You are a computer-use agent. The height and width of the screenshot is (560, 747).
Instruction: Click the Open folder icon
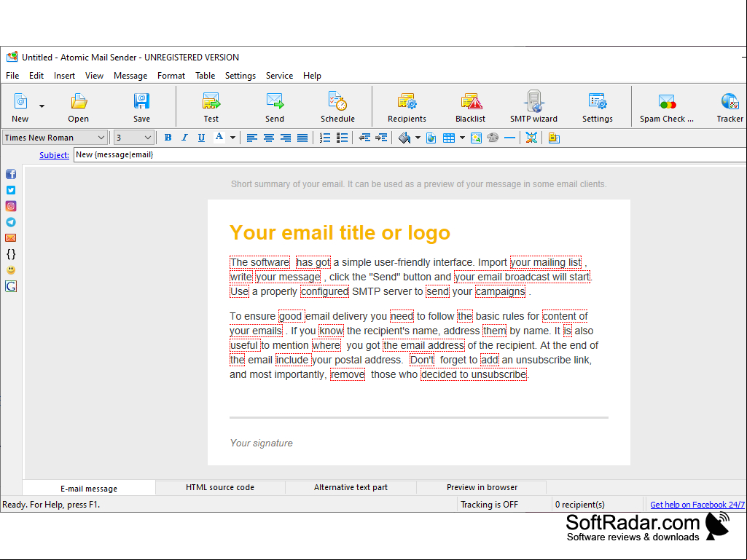click(x=79, y=101)
